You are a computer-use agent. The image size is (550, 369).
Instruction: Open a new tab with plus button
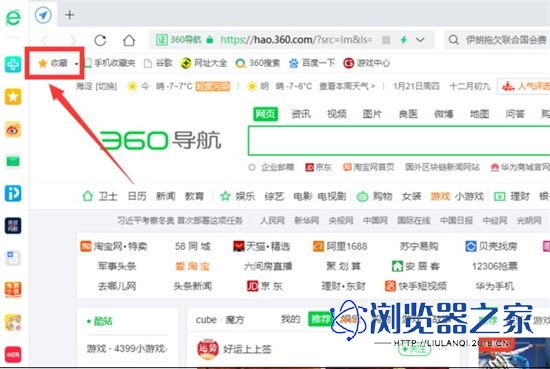pyautogui.click(x=69, y=15)
